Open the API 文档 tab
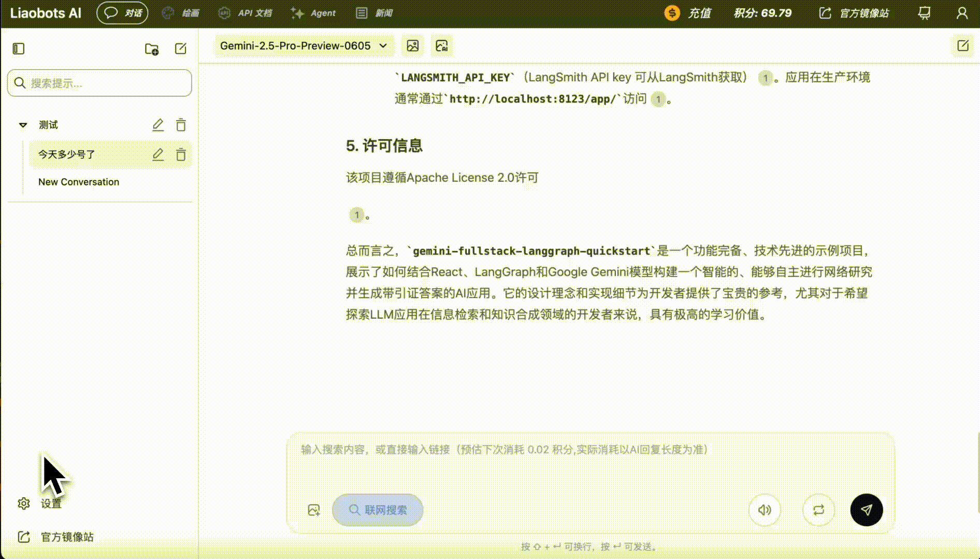This screenshot has height=559, width=980. 245,13
